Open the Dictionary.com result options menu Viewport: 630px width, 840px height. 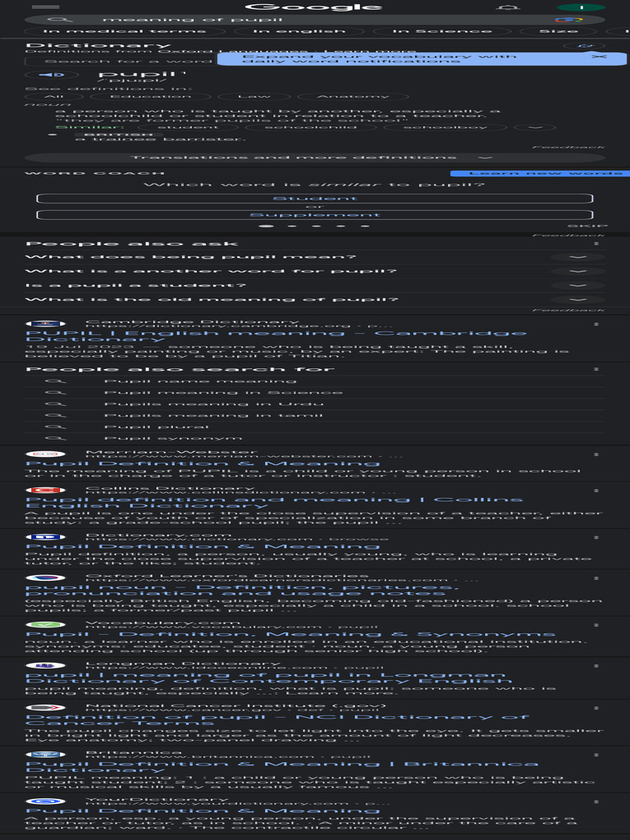[x=596, y=537]
